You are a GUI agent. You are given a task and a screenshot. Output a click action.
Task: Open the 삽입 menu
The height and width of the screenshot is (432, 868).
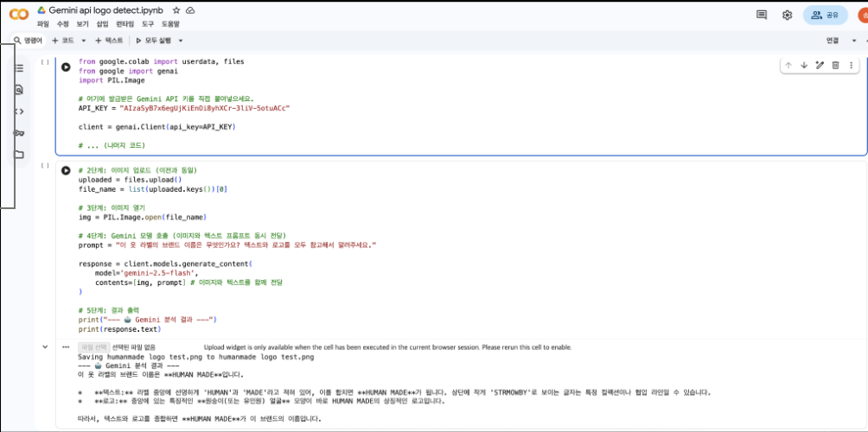103,24
